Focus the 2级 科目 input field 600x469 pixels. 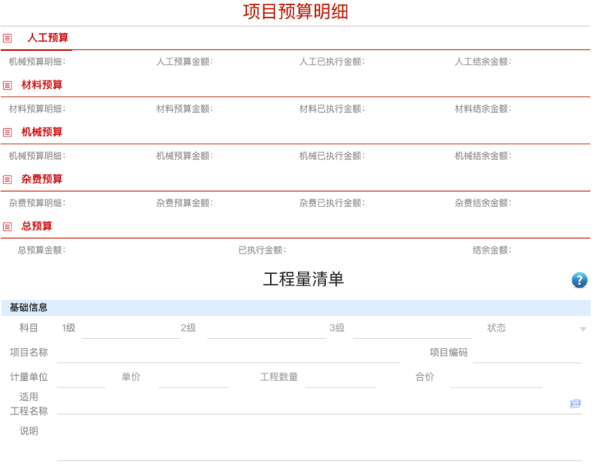coord(266,330)
